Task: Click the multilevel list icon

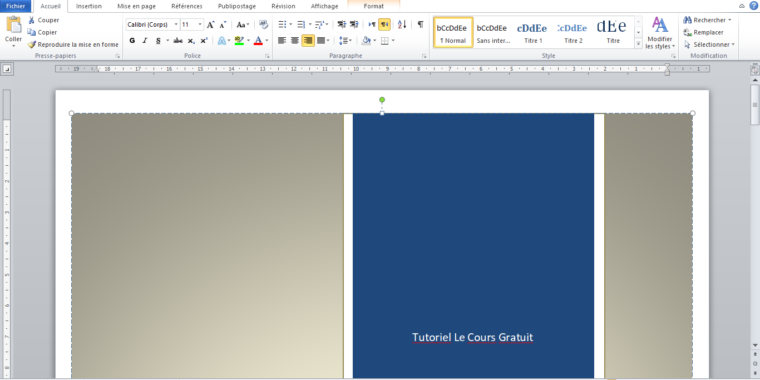Action: click(x=319, y=24)
